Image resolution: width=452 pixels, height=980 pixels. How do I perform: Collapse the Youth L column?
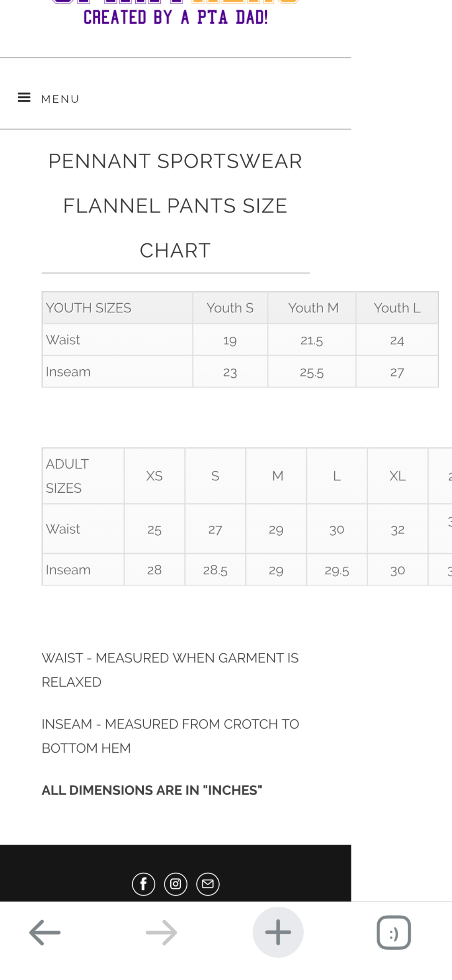coord(397,307)
